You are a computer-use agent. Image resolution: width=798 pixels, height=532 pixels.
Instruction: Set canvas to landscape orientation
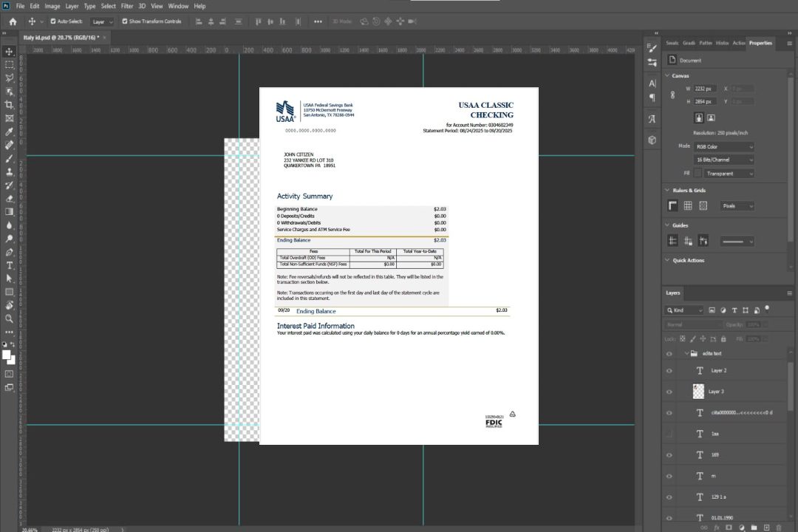tap(711, 117)
